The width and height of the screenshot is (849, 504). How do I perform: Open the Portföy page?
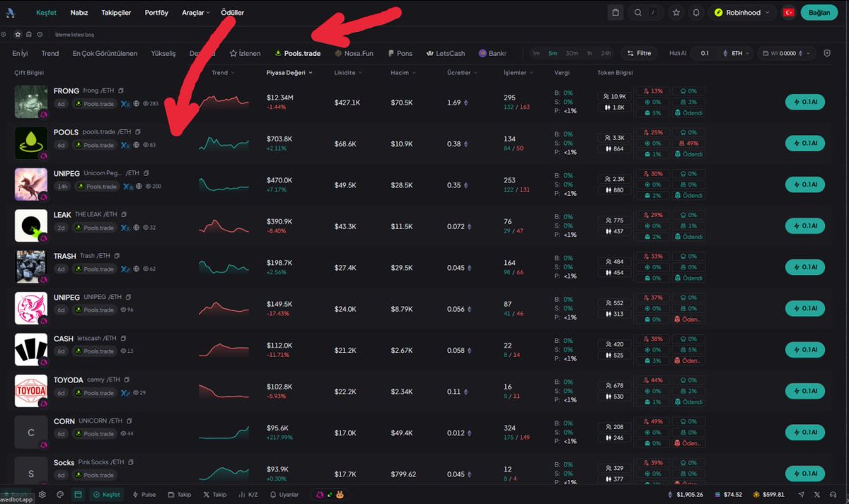click(156, 13)
